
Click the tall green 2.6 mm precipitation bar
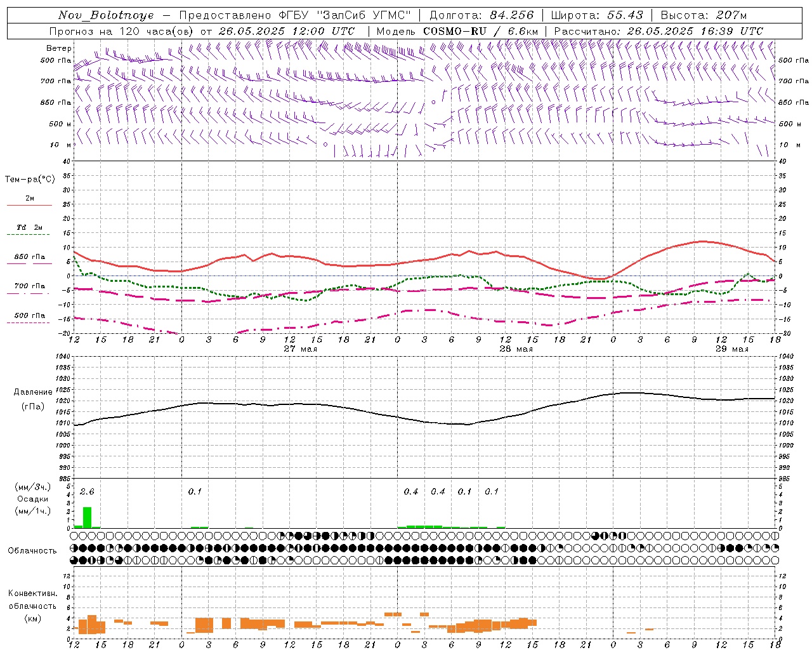coord(87,517)
